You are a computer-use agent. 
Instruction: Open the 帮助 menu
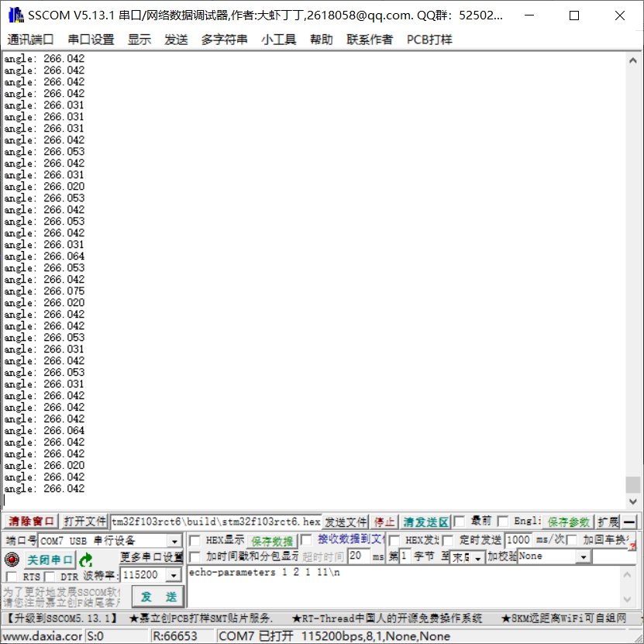(322, 40)
